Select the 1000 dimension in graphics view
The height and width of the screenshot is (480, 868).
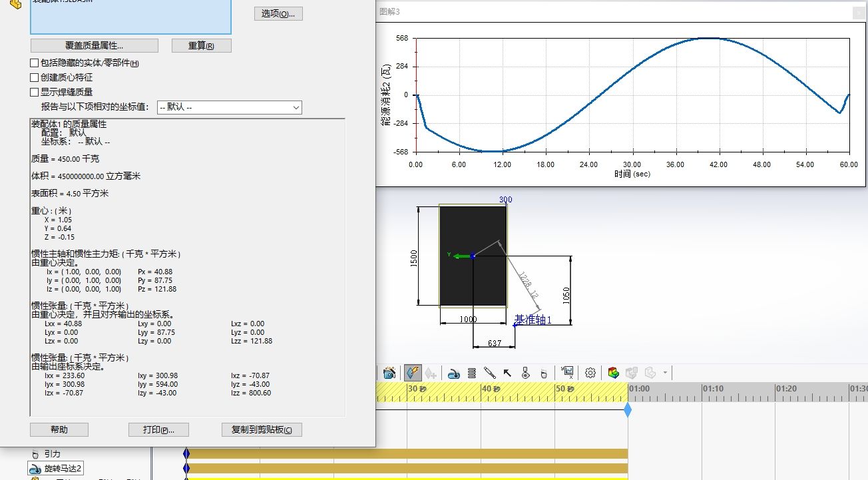point(469,320)
